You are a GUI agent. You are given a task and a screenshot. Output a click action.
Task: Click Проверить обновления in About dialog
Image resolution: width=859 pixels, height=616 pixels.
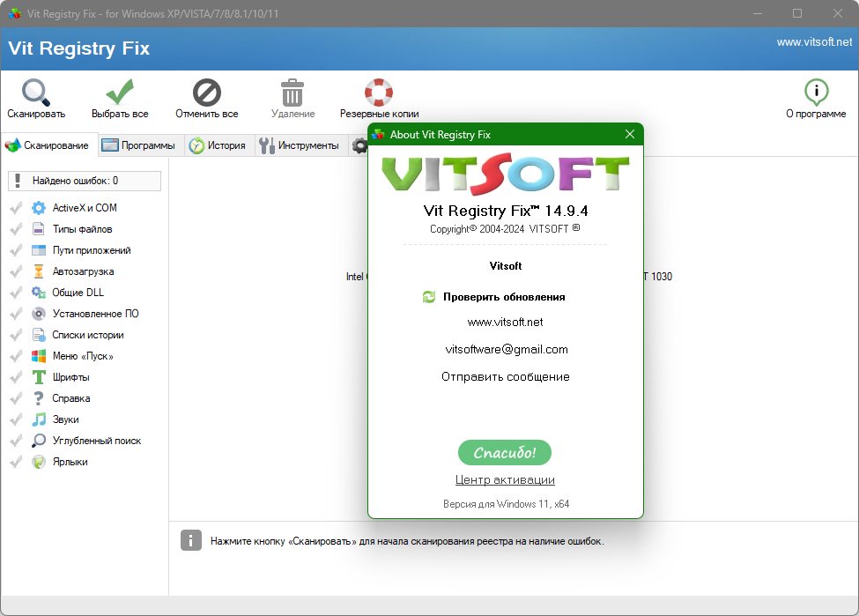pos(504,297)
